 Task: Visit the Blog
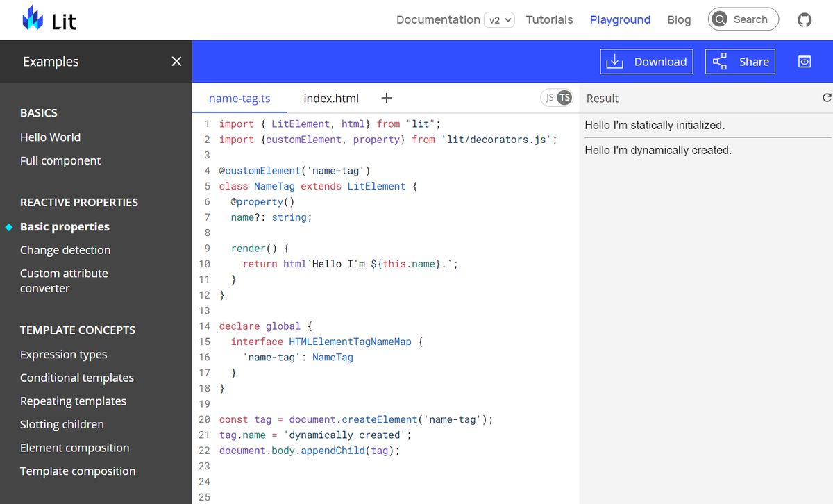coord(679,19)
